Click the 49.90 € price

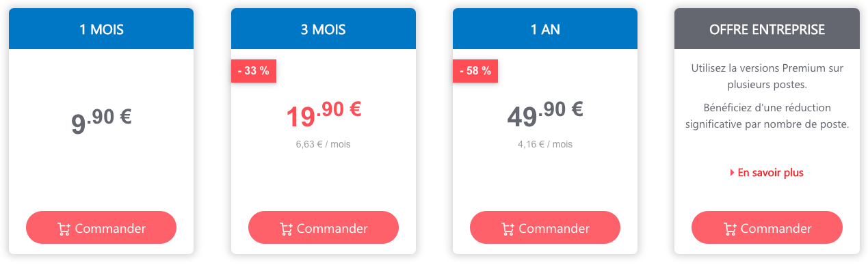pyautogui.click(x=545, y=113)
